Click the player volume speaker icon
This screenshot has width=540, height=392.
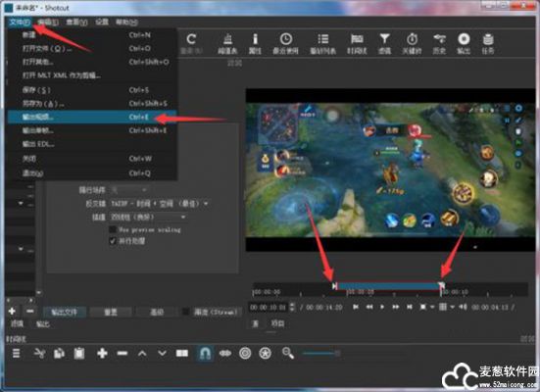[464, 307]
